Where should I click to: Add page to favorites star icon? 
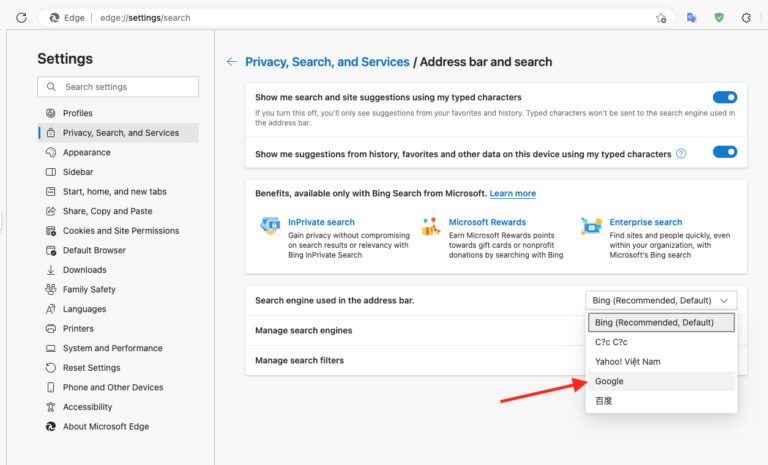tap(661, 18)
